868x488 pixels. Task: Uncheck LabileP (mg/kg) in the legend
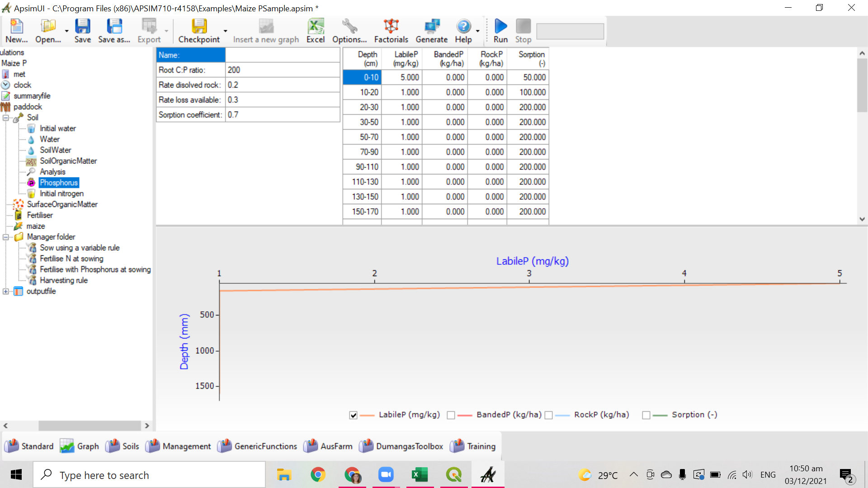click(353, 415)
